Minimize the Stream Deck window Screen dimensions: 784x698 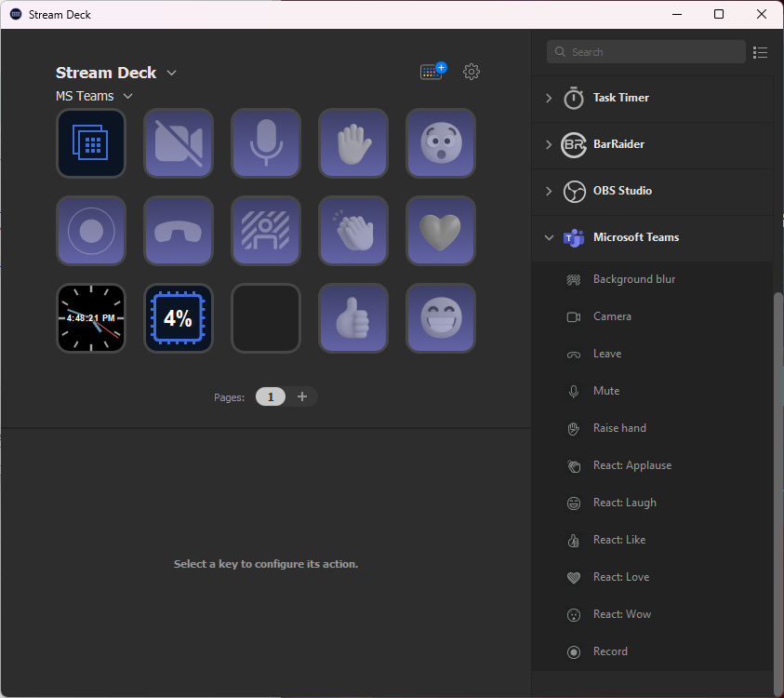[x=677, y=14]
